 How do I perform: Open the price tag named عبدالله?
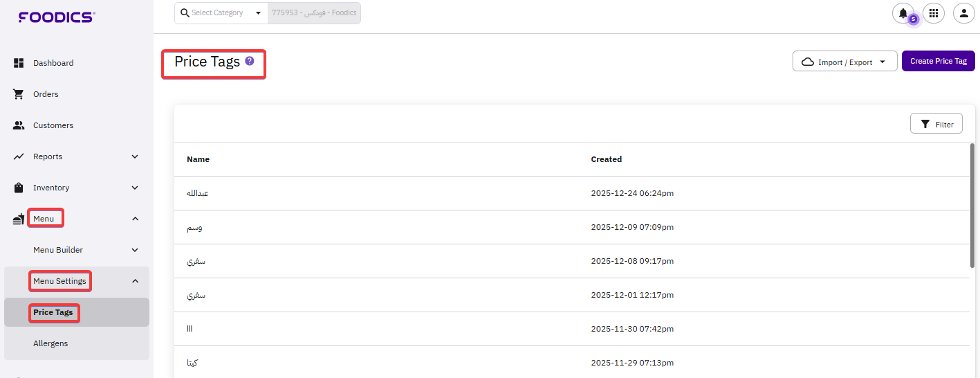[x=198, y=193]
